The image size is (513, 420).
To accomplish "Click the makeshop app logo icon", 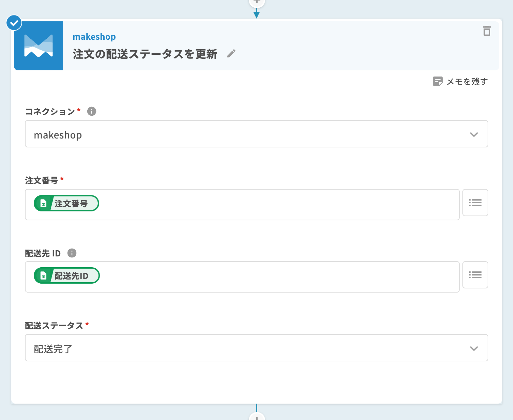I will (x=38, y=46).
